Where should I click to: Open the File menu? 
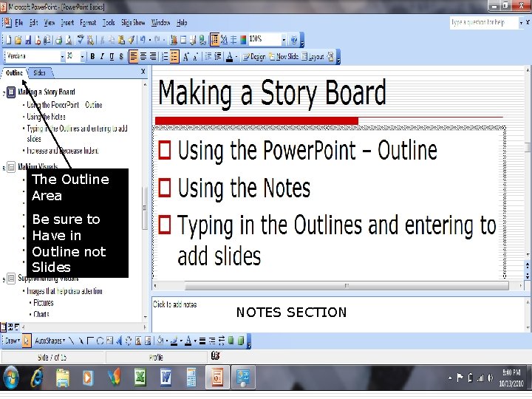point(19,23)
